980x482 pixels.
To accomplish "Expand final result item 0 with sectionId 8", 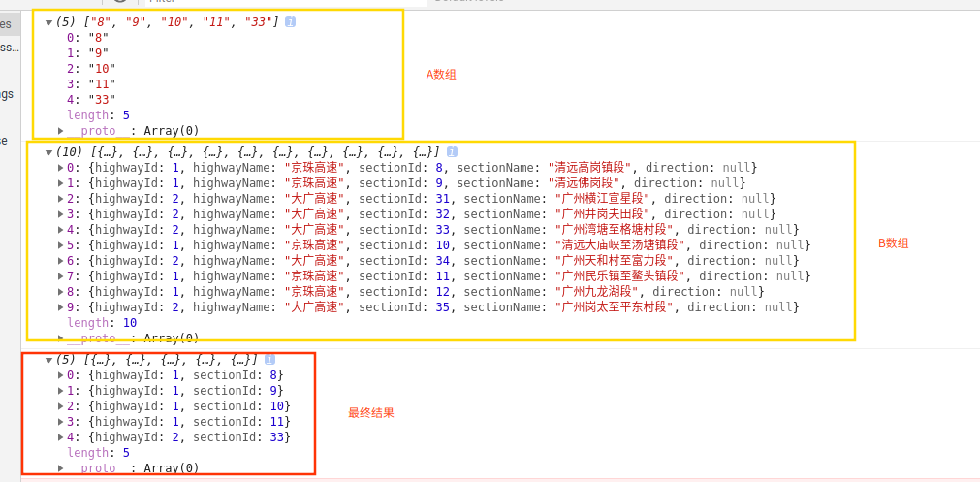I will click(x=60, y=375).
